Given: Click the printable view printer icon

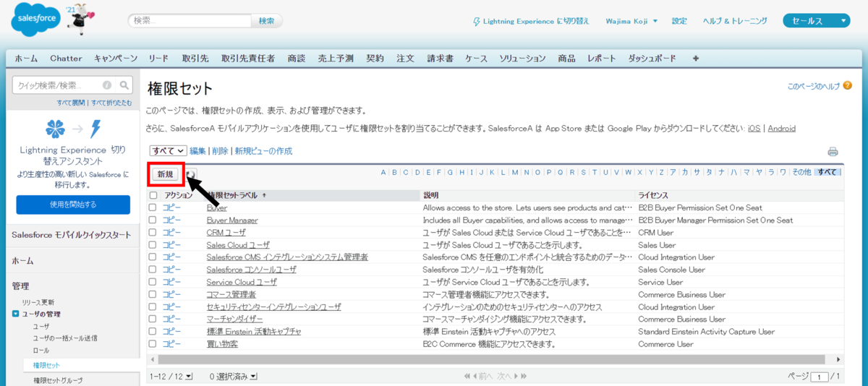Looking at the screenshot, I should coord(833,152).
